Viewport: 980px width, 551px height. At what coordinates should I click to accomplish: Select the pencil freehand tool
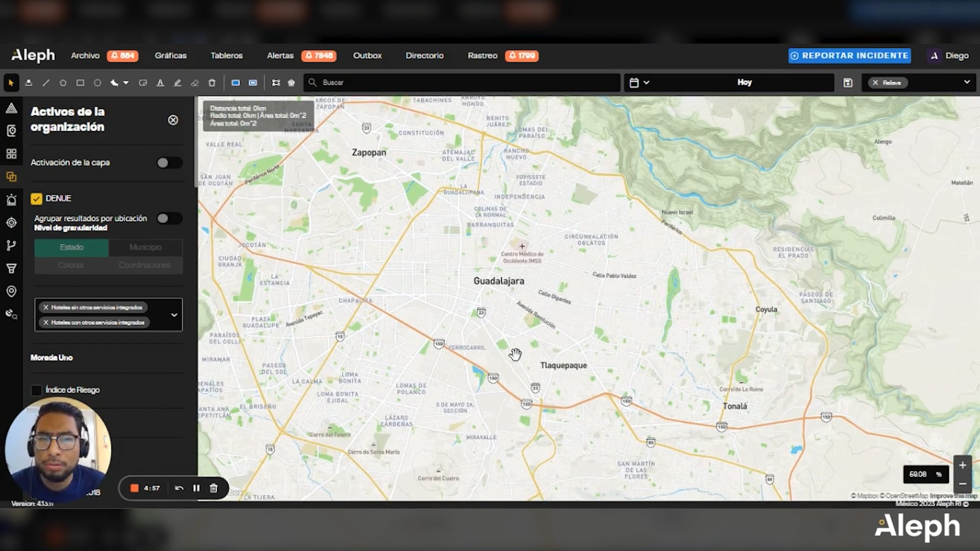tap(178, 83)
